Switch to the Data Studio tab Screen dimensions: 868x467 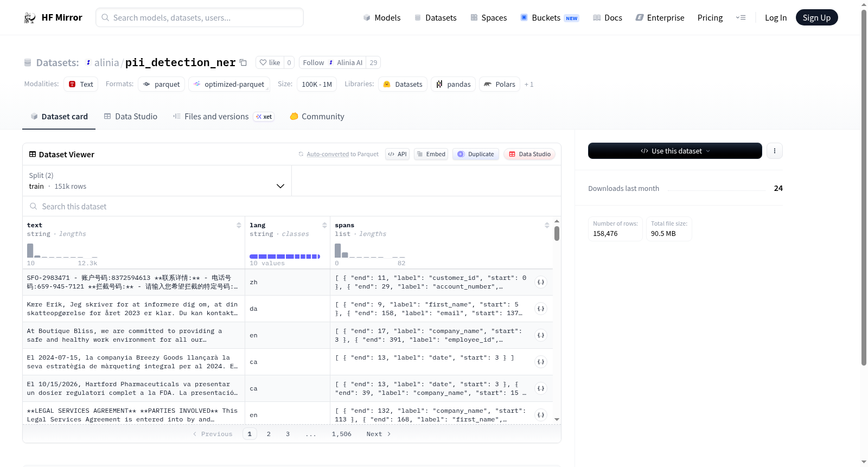pos(131,116)
